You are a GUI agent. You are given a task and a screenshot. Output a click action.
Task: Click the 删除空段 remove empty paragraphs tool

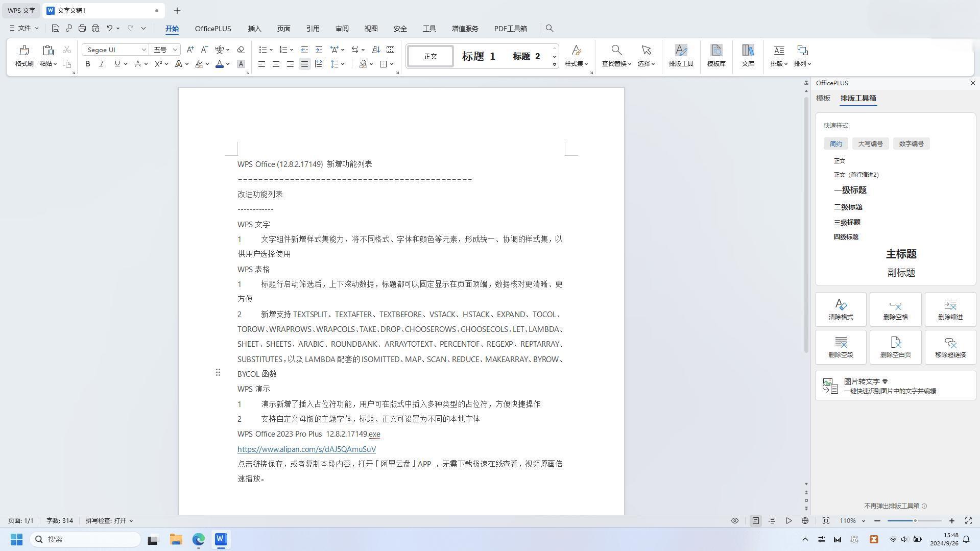[841, 347]
